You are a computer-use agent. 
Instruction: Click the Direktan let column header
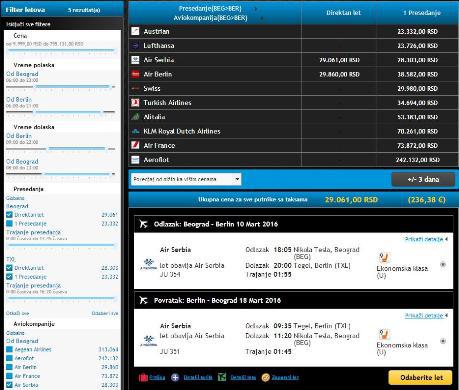point(343,13)
